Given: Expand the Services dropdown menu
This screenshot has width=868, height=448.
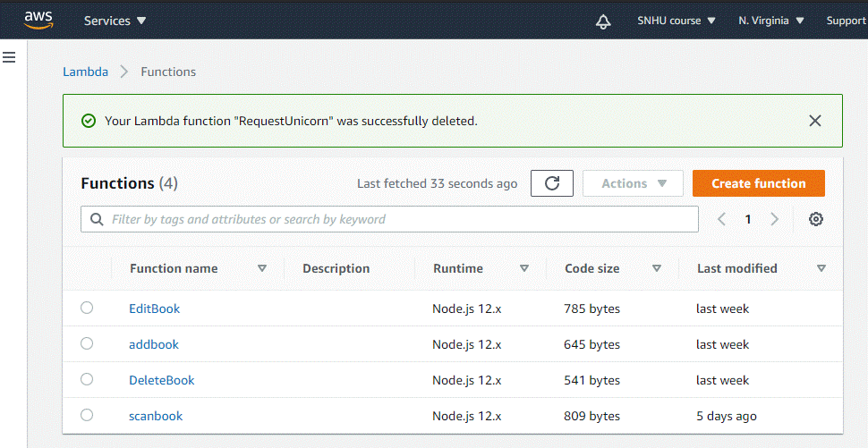Looking at the screenshot, I should 115,21.
